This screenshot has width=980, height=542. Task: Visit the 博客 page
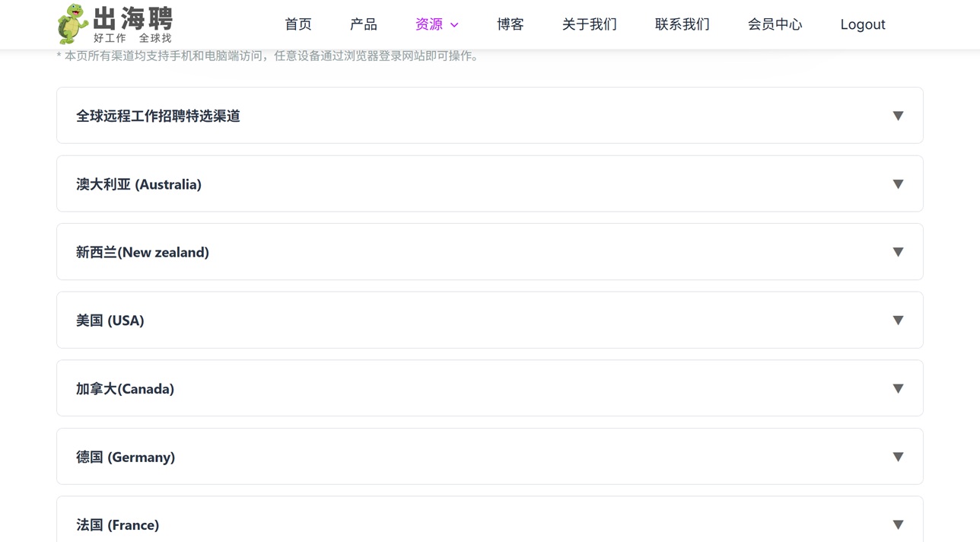pos(511,24)
